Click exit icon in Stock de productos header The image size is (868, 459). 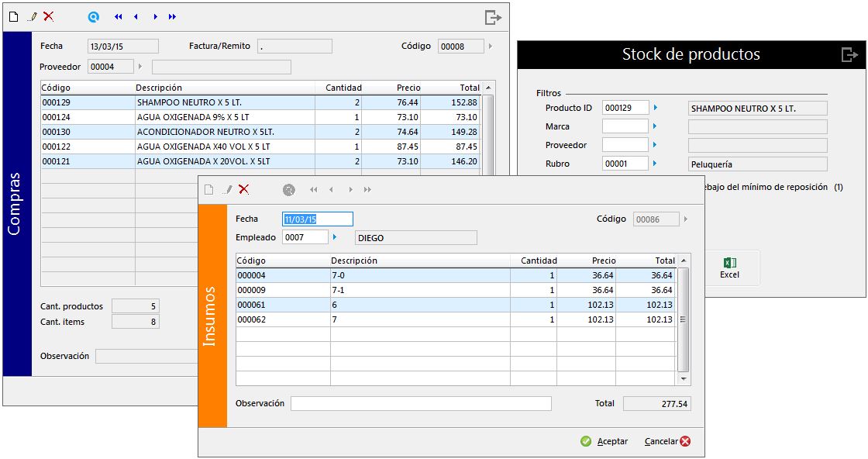(x=849, y=55)
